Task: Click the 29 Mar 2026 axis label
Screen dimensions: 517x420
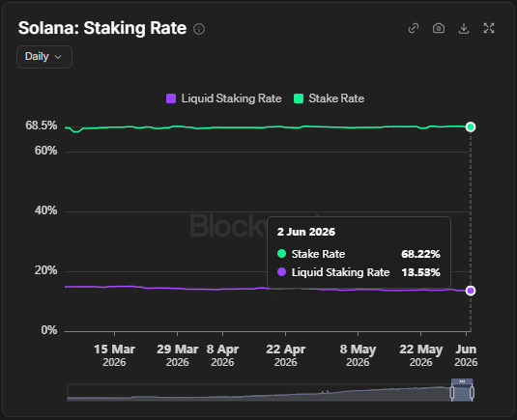Action: click(178, 355)
